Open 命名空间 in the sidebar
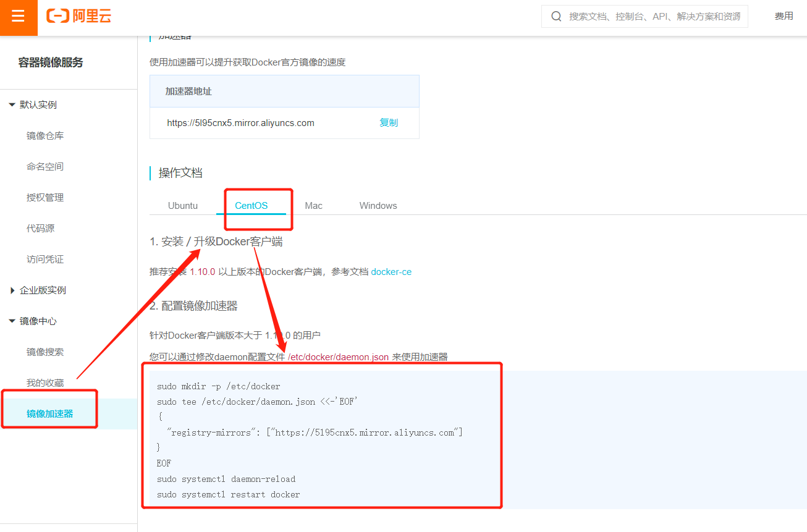This screenshot has width=807, height=532. tap(45, 167)
